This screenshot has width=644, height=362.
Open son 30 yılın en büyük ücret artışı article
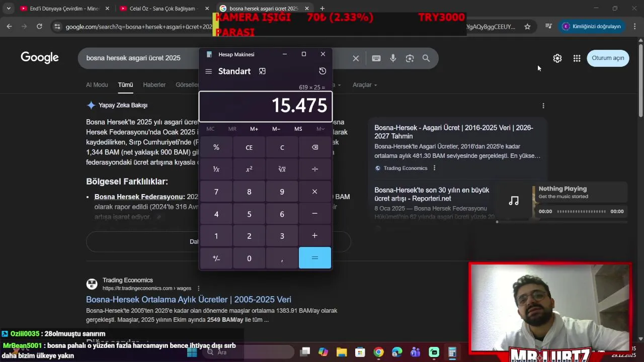tap(432, 194)
